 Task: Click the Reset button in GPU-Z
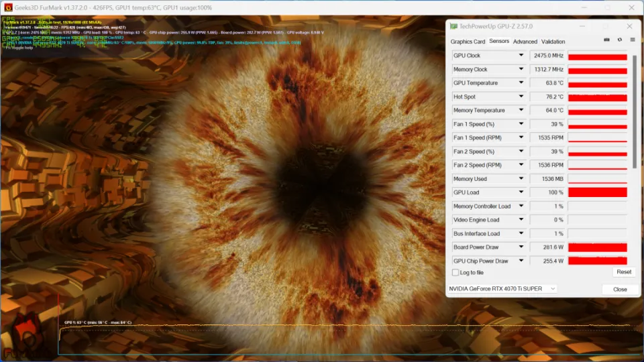(x=623, y=271)
